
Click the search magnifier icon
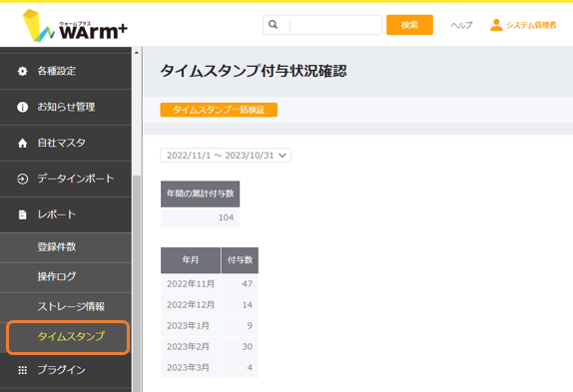(x=273, y=25)
